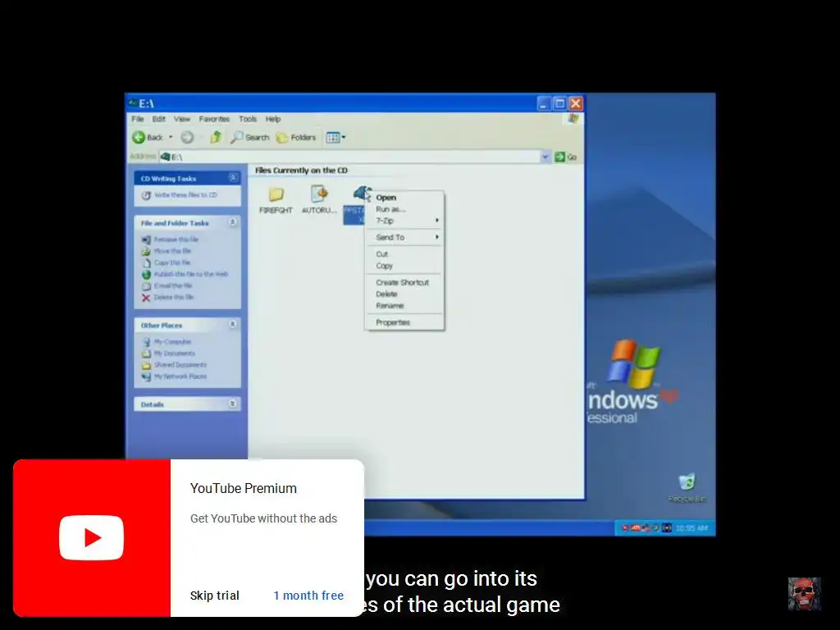Viewport: 840px width, 630px height.
Task: Expand the Details panel
Action: 232,404
